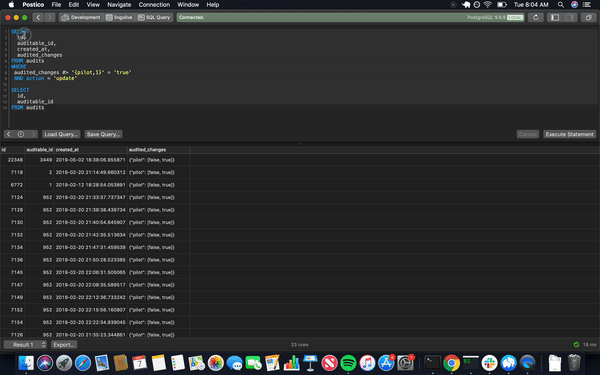This screenshot has width=600, height=375.
Task: Reload with the refresh icon in the toolbar
Action: coord(535,17)
